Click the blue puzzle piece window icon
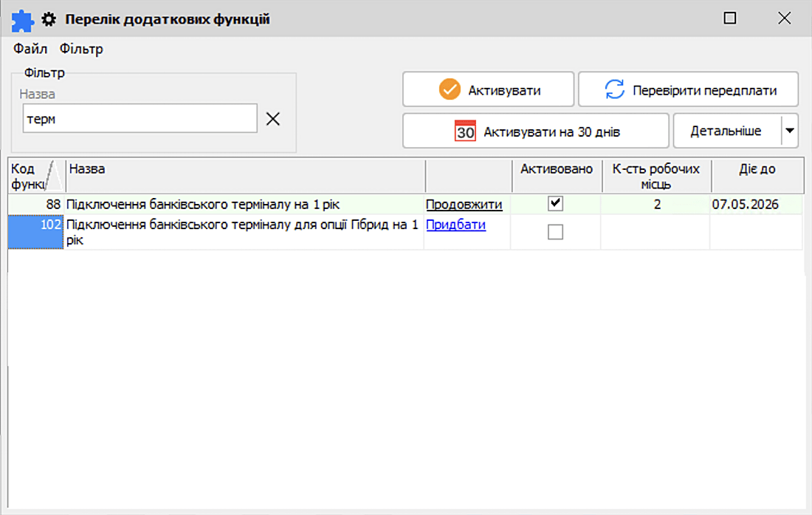 click(x=23, y=19)
